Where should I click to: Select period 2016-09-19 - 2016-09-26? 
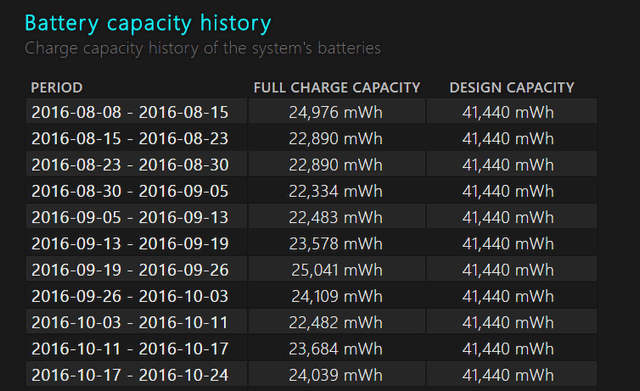(x=130, y=270)
